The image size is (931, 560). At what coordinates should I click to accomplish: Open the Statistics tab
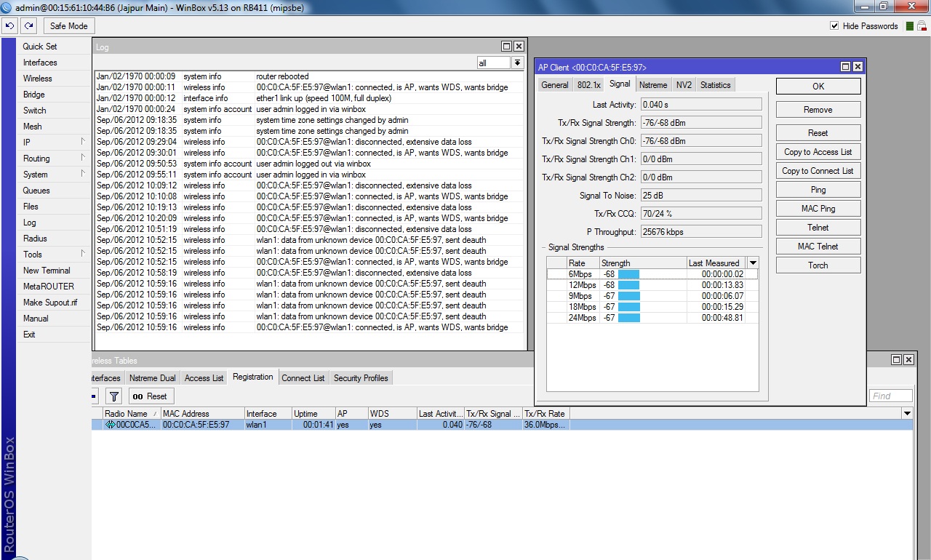coord(716,85)
